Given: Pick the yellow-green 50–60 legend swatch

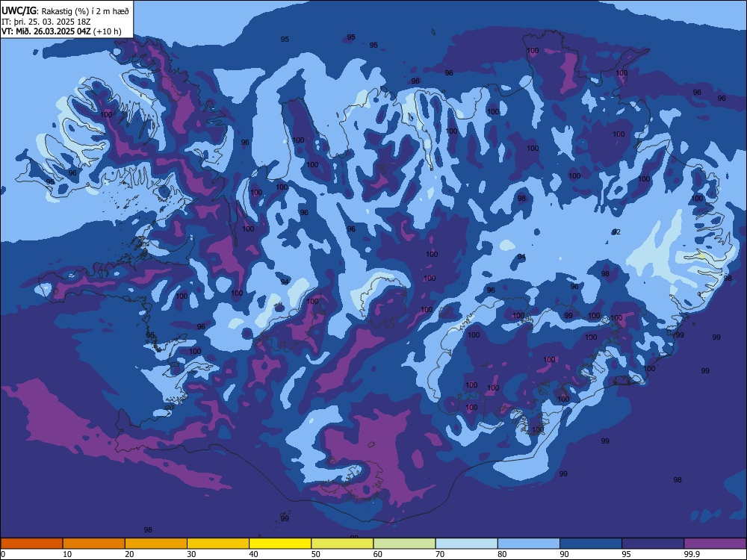Looking at the screenshot, I should (342, 544).
